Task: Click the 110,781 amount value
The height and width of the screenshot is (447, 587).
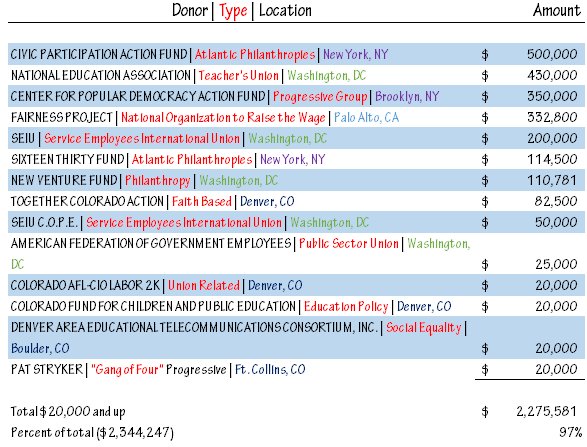Action: (x=552, y=180)
